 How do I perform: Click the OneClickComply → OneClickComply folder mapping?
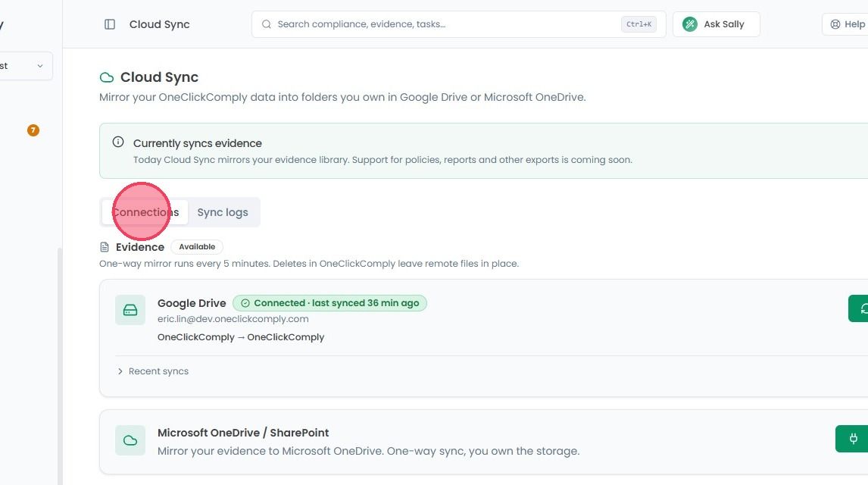241,337
